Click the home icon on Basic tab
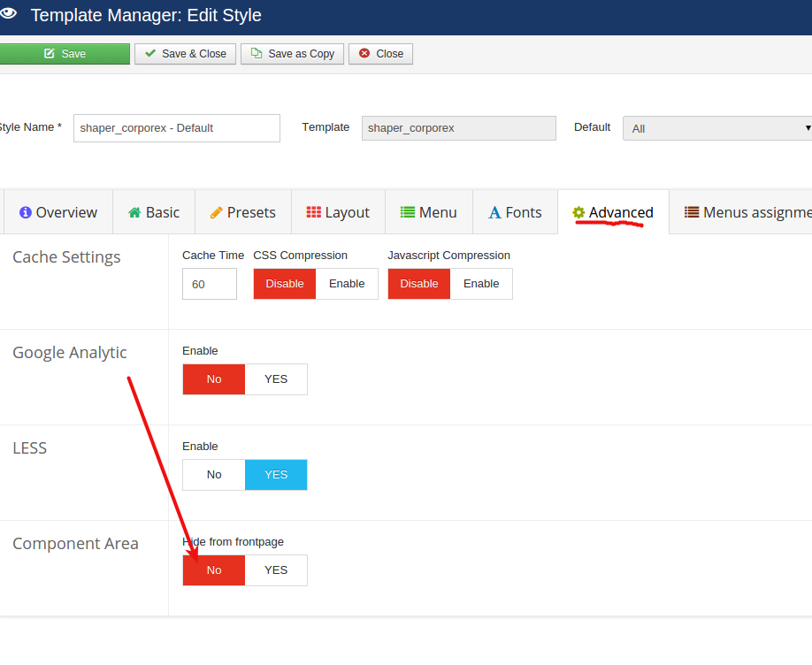The image size is (812, 665). (134, 212)
